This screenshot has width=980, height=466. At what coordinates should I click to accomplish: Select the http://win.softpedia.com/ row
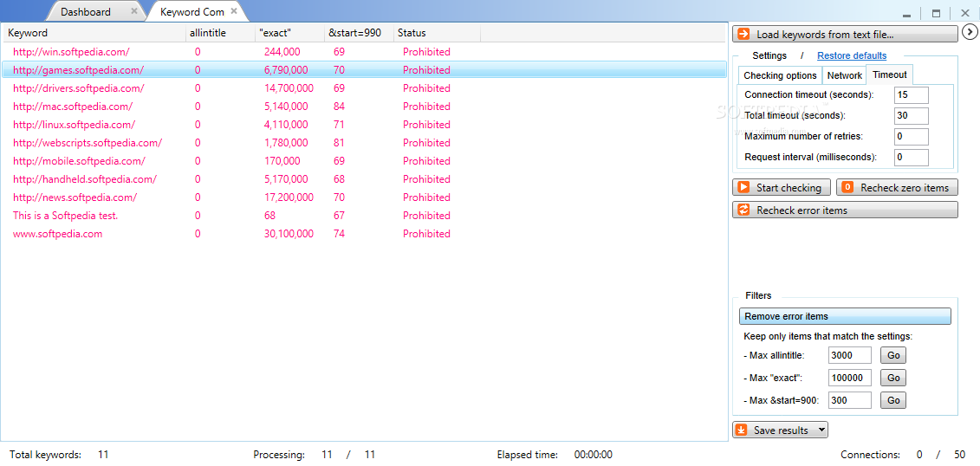pyautogui.click(x=365, y=52)
